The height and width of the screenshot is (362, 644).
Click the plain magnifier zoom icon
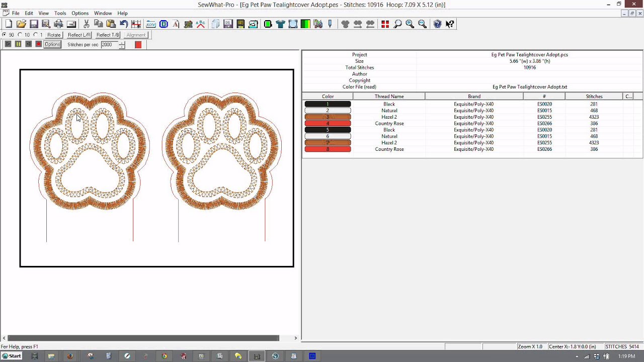[x=397, y=24]
